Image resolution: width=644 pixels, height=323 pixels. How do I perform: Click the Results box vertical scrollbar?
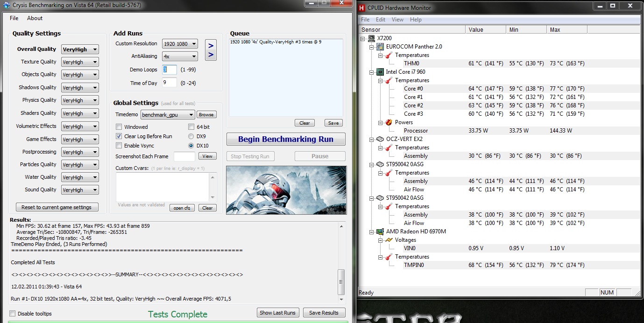click(x=341, y=262)
